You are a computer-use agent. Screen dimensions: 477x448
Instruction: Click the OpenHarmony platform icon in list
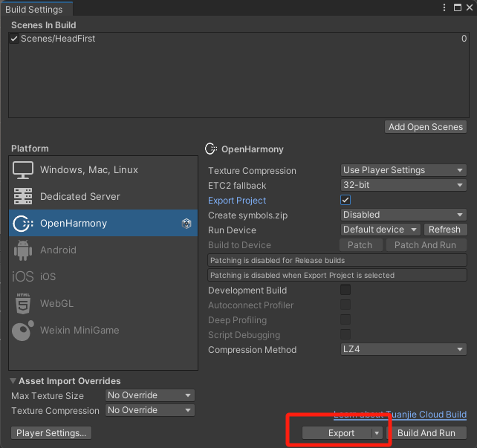23,224
